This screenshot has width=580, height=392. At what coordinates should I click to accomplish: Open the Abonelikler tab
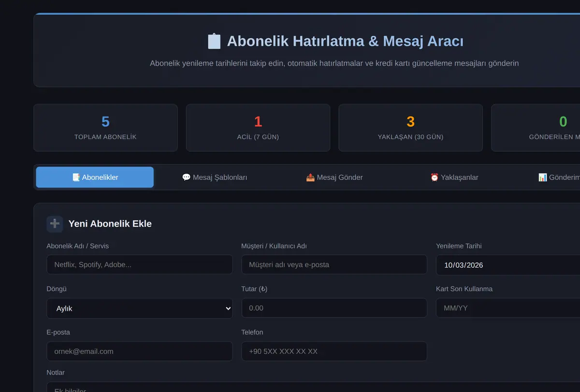pos(95,177)
